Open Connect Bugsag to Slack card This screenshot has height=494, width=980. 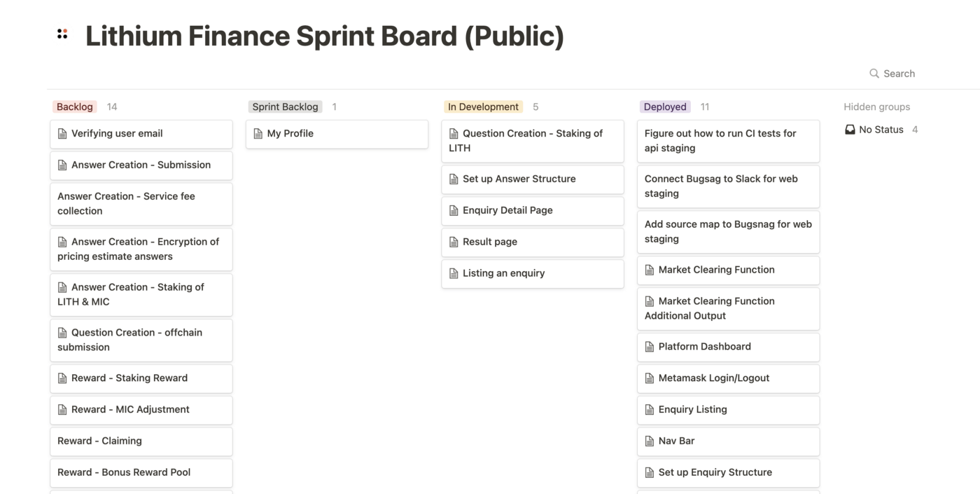click(729, 186)
